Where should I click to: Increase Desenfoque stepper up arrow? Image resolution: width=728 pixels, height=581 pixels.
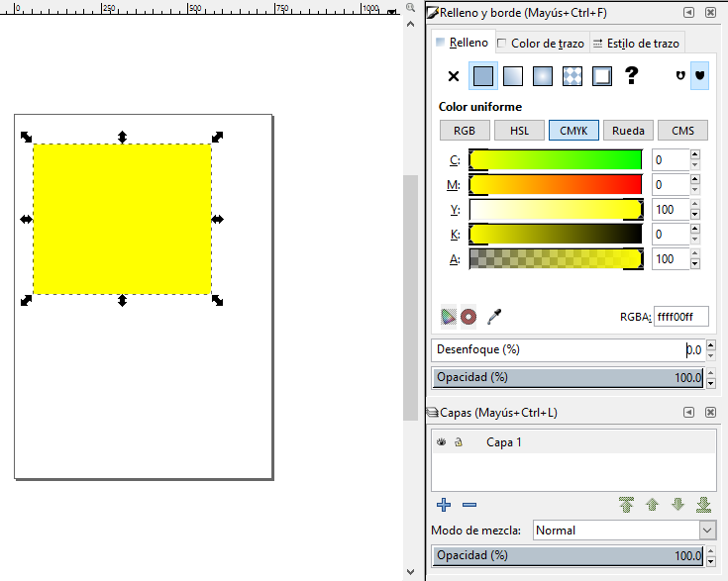tap(710, 344)
